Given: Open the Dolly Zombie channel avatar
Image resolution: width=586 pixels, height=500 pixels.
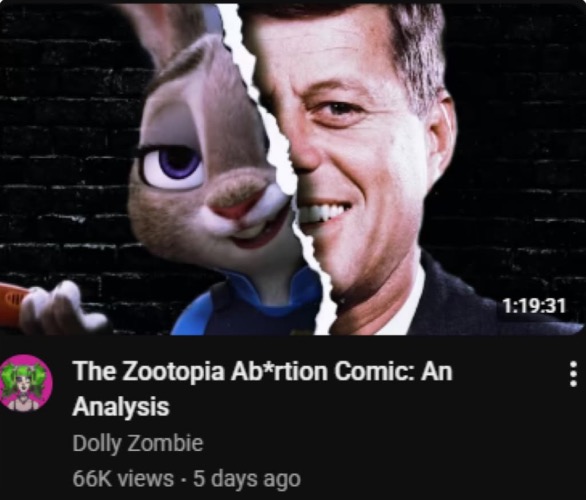Looking at the screenshot, I should (x=26, y=383).
